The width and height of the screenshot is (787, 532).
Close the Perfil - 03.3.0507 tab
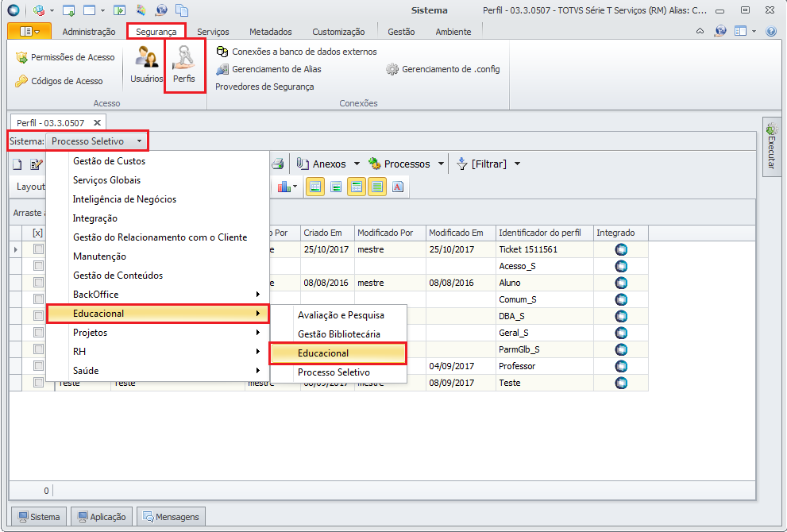tap(98, 122)
